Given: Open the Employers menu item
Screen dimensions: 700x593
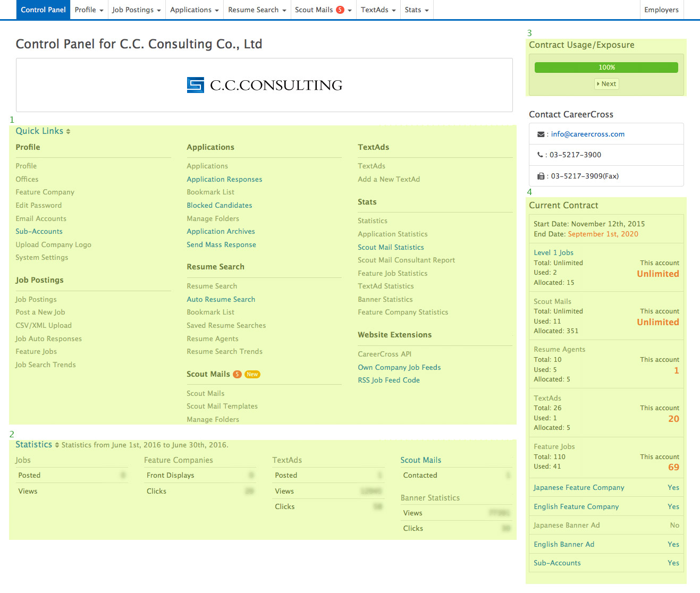Looking at the screenshot, I should [x=661, y=10].
